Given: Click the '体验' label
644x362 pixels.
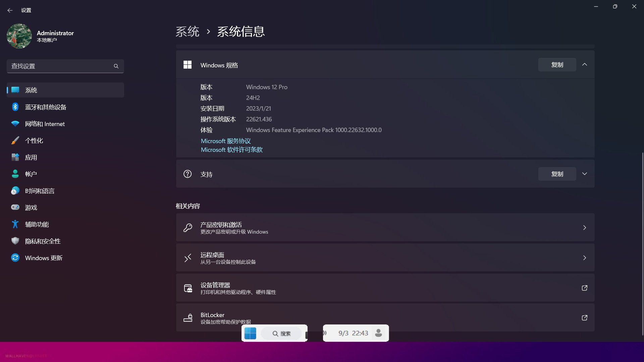Looking at the screenshot, I should 206,130.
